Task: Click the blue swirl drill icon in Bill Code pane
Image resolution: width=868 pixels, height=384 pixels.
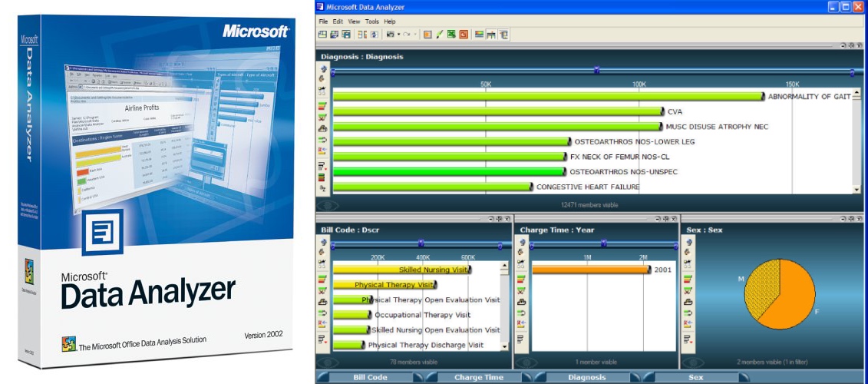Action: [323, 242]
